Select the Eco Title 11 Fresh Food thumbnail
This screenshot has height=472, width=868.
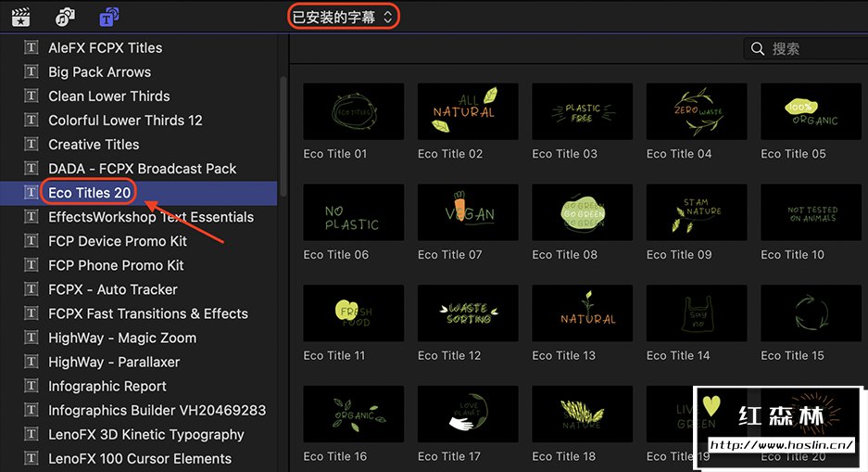pos(354,313)
